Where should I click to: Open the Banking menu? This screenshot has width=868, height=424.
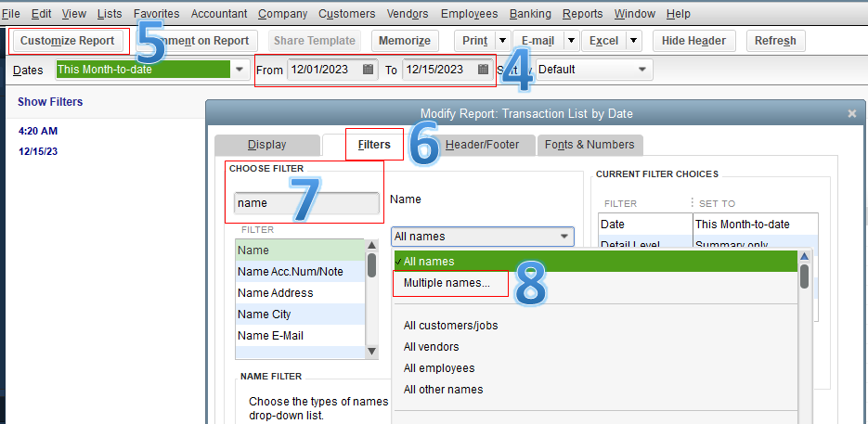click(530, 13)
